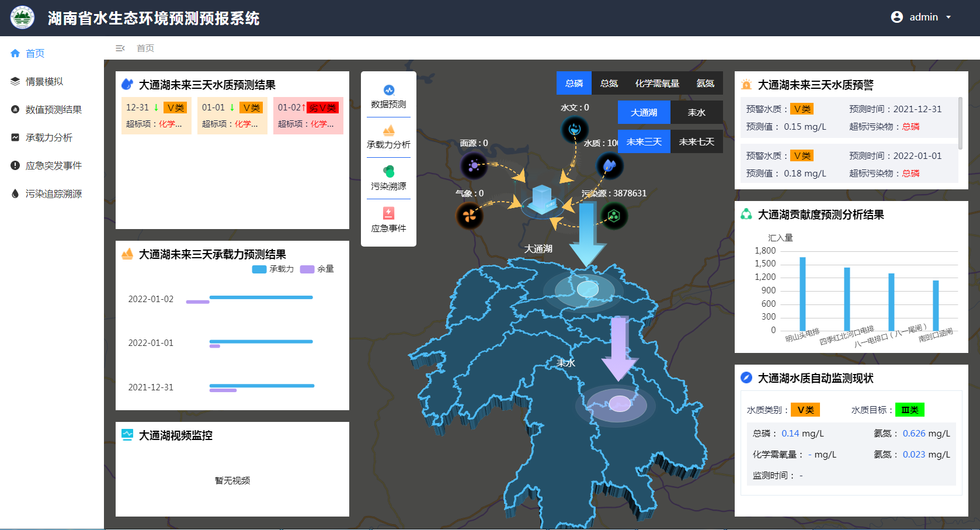Click the 气象 fan-shaped node icon
Image resolution: width=980 pixels, height=530 pixels.
tap(469, 216)
